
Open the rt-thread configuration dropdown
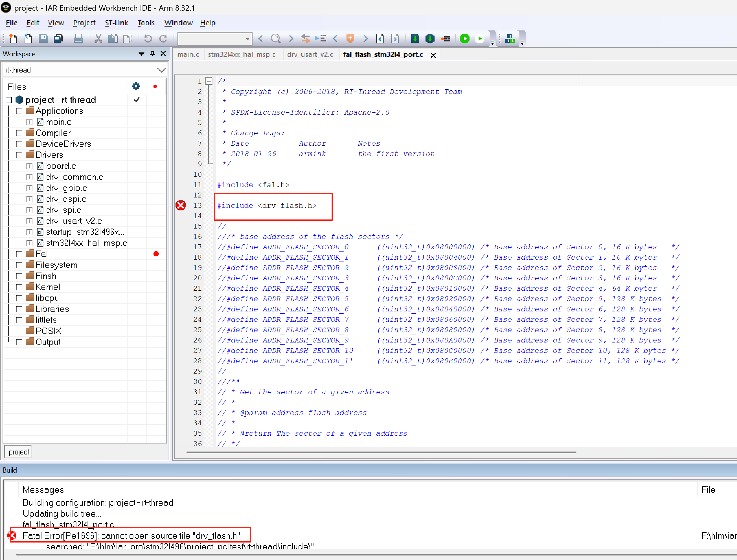pyautogui.click(x=161, y=70)
